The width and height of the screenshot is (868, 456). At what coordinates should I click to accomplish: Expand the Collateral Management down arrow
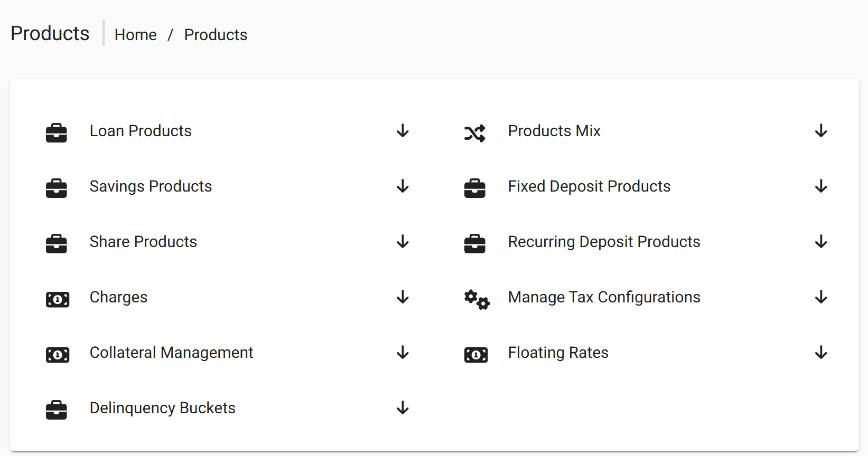tap(403, 353)
